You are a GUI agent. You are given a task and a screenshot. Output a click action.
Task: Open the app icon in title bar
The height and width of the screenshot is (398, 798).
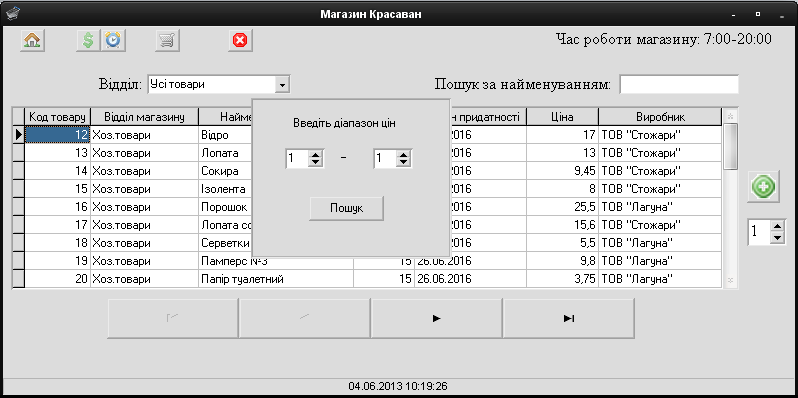(x=14, y=14)
